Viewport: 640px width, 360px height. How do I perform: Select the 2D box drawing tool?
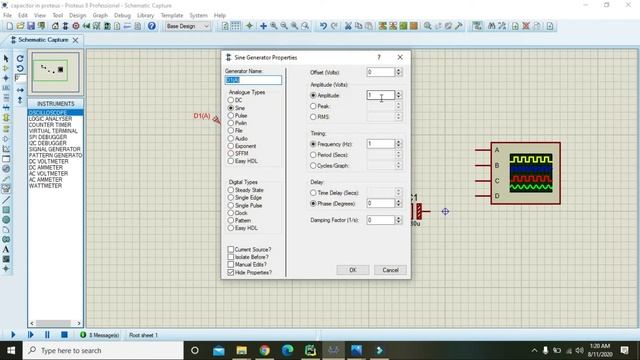tap(6, 210)
